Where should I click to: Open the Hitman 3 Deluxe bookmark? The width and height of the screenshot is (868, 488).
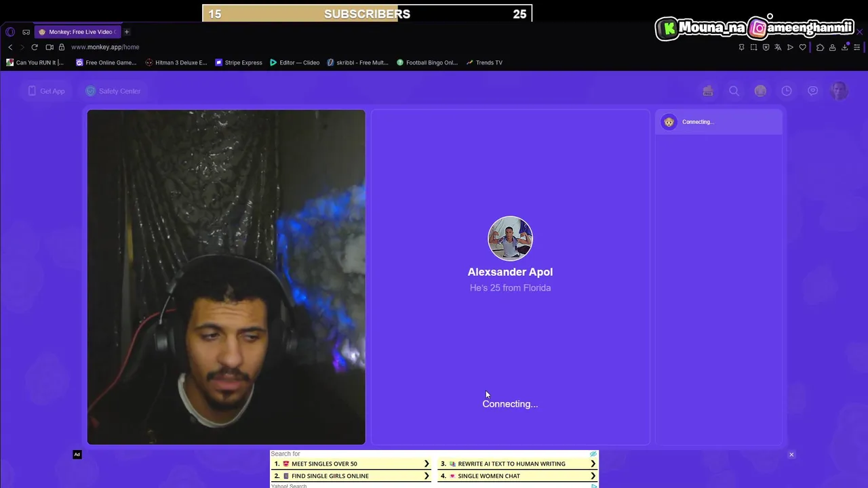click(176, 62)
